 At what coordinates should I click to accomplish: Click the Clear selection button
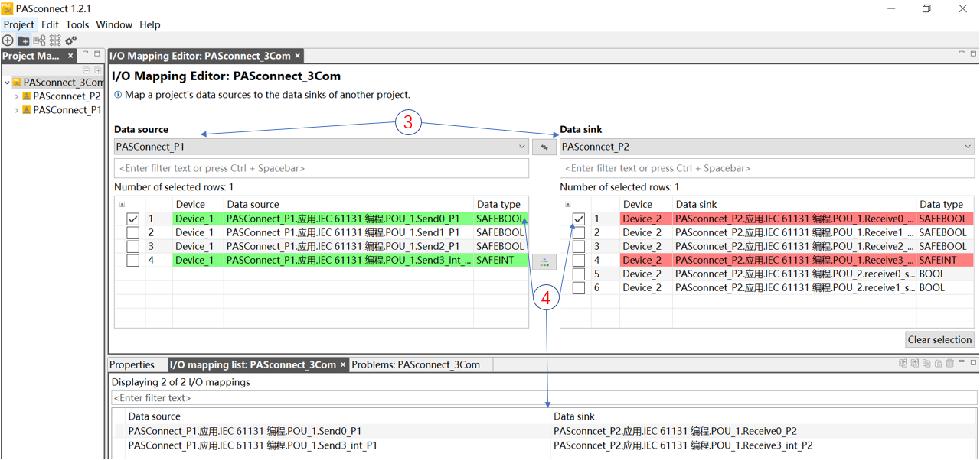coord(939,339)
